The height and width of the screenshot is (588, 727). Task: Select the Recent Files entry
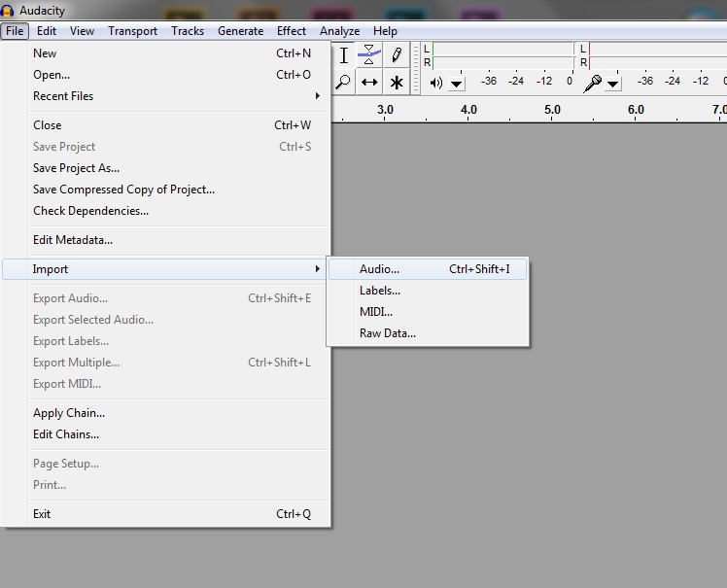166,96
